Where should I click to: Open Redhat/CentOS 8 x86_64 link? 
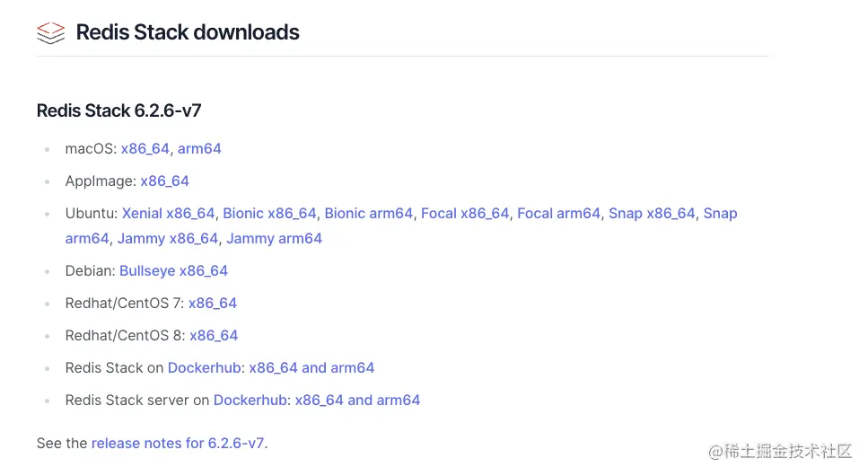214,335
